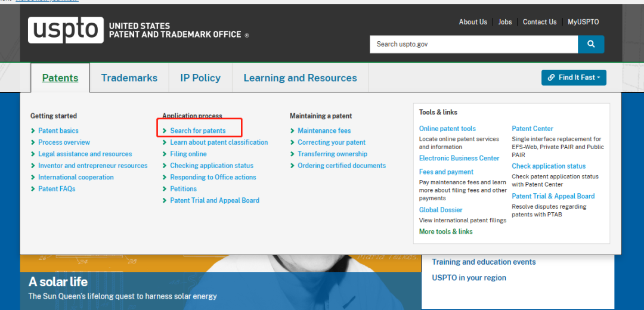This screenshot has width=644, height=310.
Task: Click Search for patents
Action: click(198, 131)
